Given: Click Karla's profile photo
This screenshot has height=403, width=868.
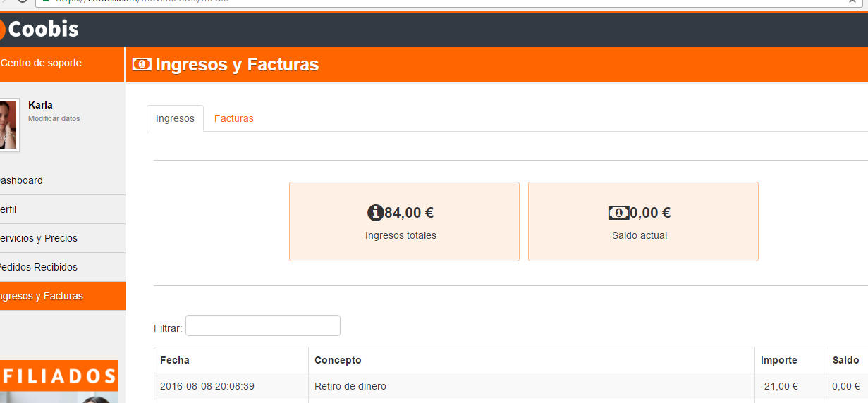Looking at the screenshot, I should coord(8,125).
